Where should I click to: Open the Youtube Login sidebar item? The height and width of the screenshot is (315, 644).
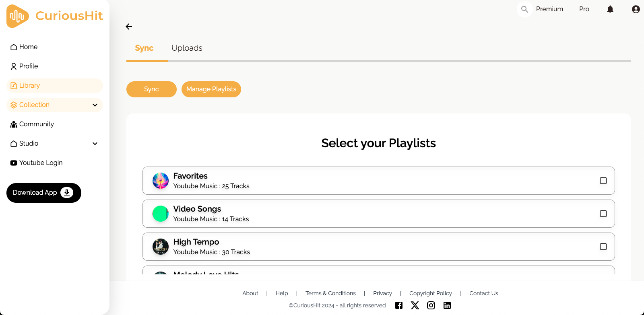40,163
